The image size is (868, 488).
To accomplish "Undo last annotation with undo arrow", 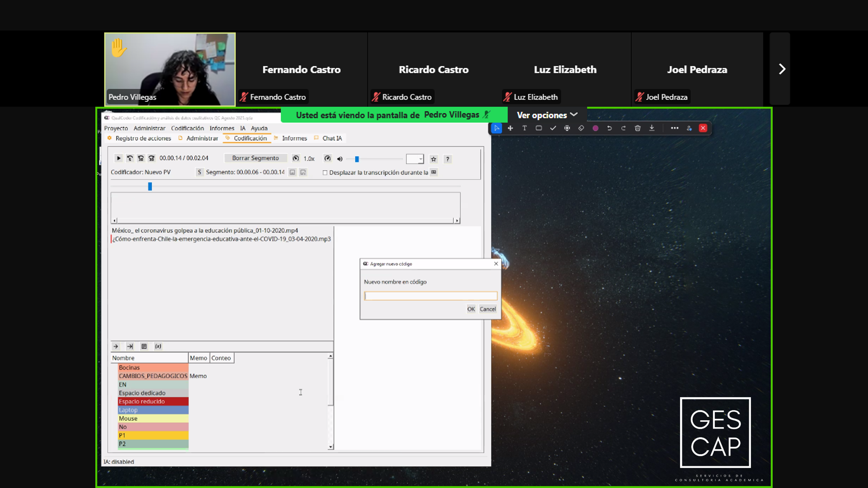I will pos(609,128).
